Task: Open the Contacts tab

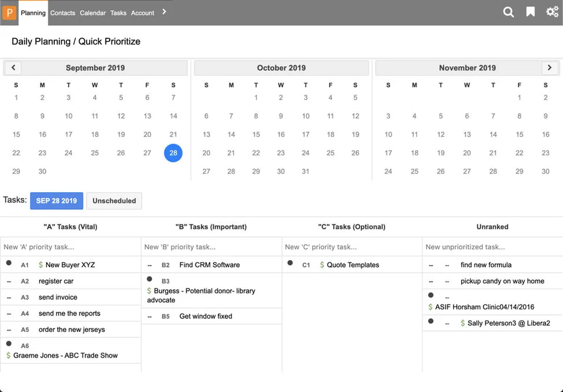Action: click(62, 13)
